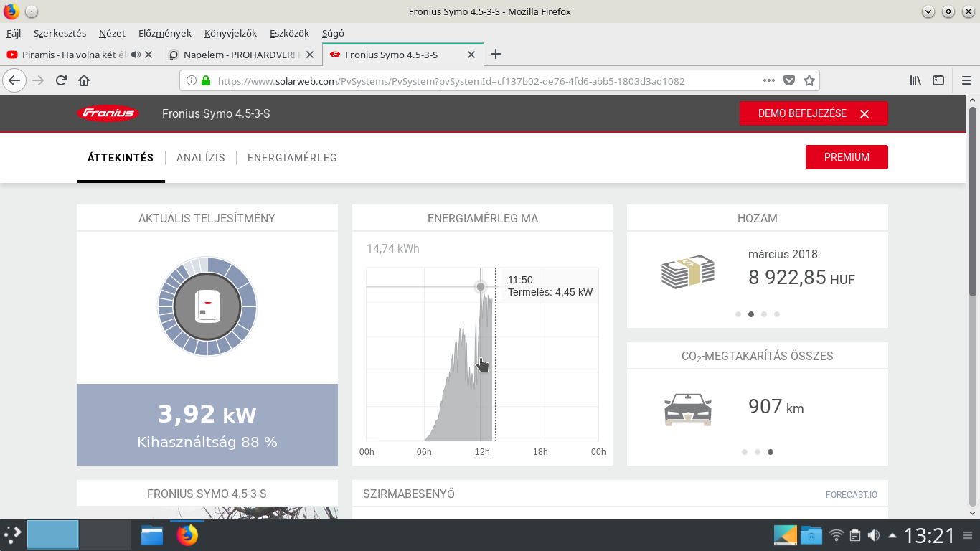Screen dimensions: 980x551
Task: Click the ENERGIAMÉRLEG MA card title
Action: (x=483, y=218)
